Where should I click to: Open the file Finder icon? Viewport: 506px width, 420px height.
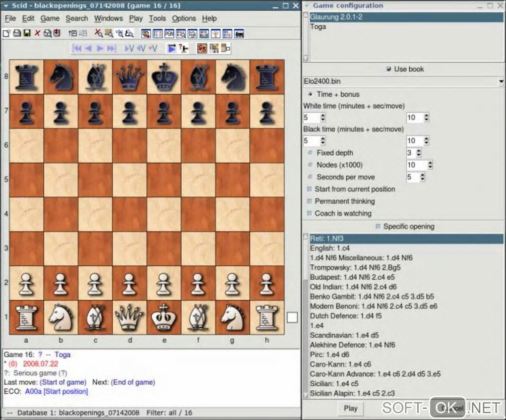(x=48, y=33)
